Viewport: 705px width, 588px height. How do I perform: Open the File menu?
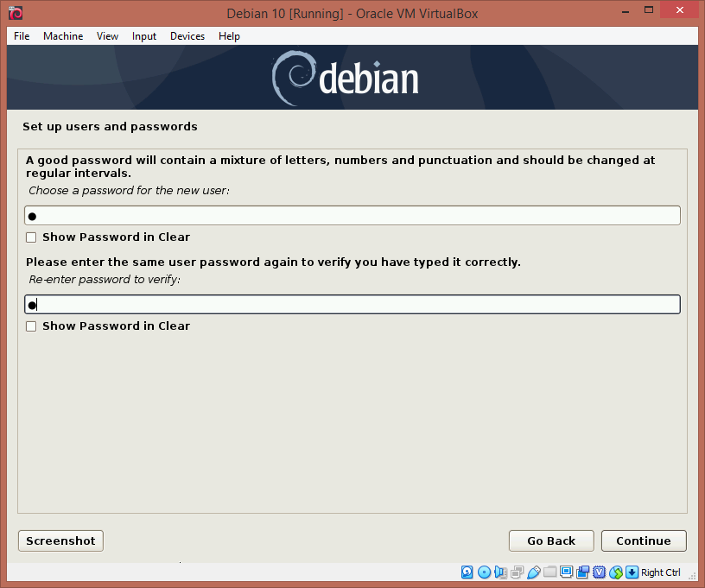point(22,36)
